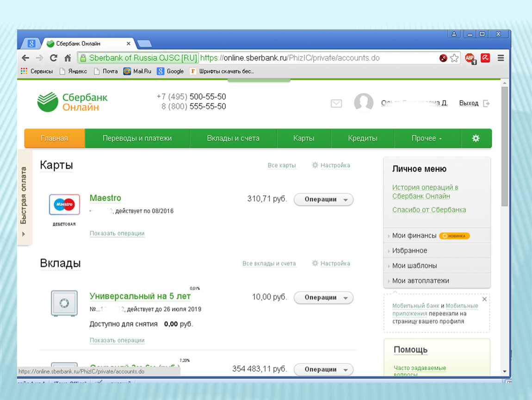The height and width of the screenshot is (400, 532).
Task: Select the Главная tab
Action: coord(54,138)
